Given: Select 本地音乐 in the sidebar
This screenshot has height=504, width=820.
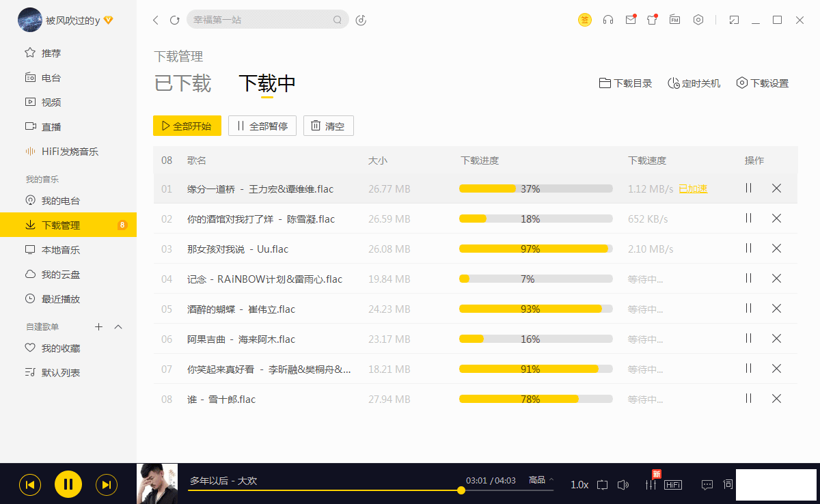Looking at the screenshot, I should pos(61,250).
